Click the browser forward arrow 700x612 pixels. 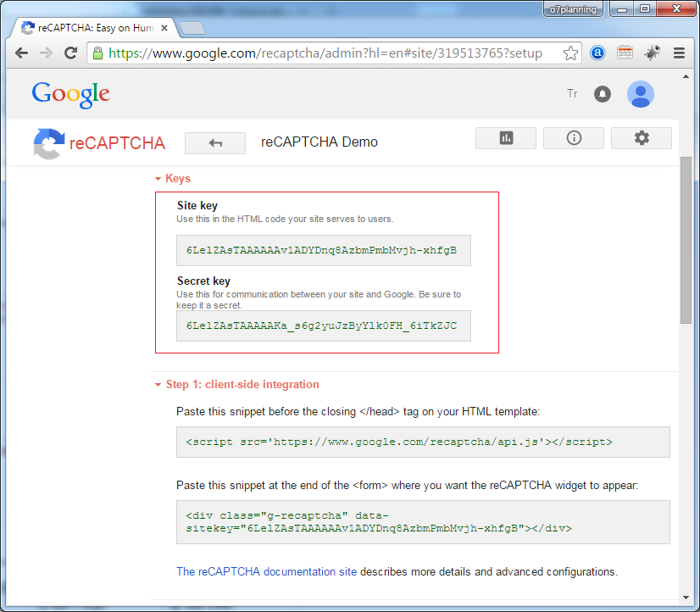point(46,53)
